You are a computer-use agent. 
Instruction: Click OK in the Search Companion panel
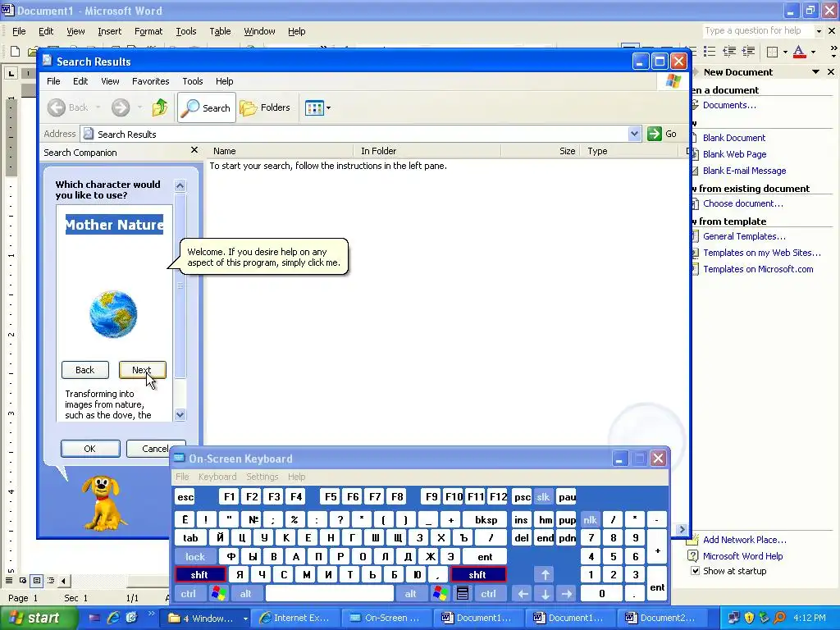(90, 449)
